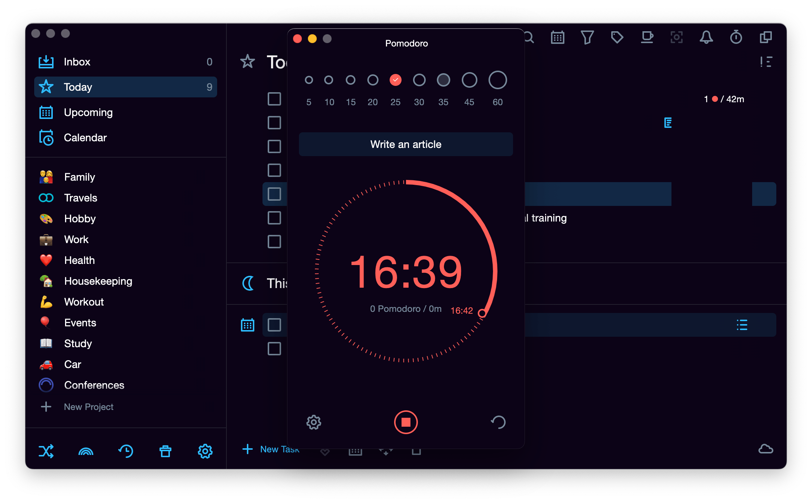Click the coffee cup icon
The image size is (812, 504).
647,37
